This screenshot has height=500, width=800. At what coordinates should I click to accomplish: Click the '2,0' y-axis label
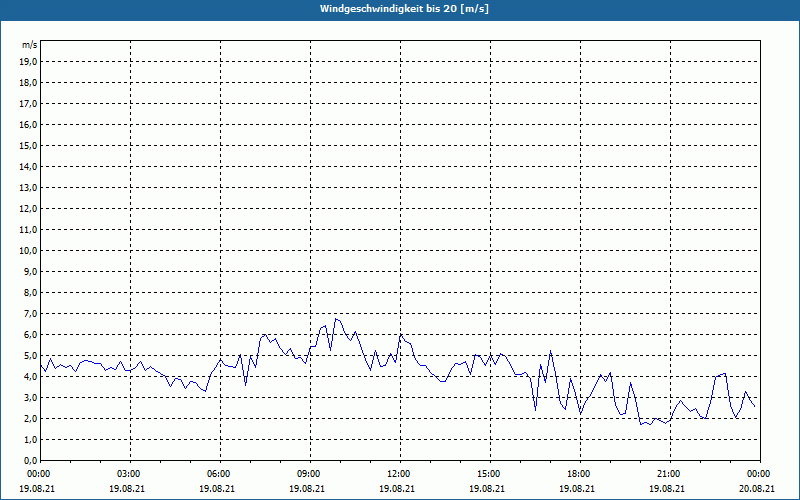pyautogui.click(x=30, y=418)
